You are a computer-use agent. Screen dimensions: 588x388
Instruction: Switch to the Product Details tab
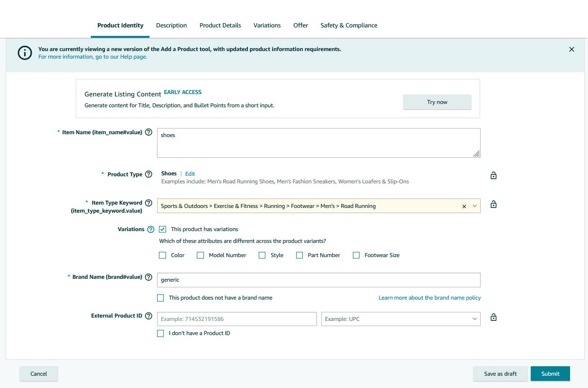[x=220, y=26]
